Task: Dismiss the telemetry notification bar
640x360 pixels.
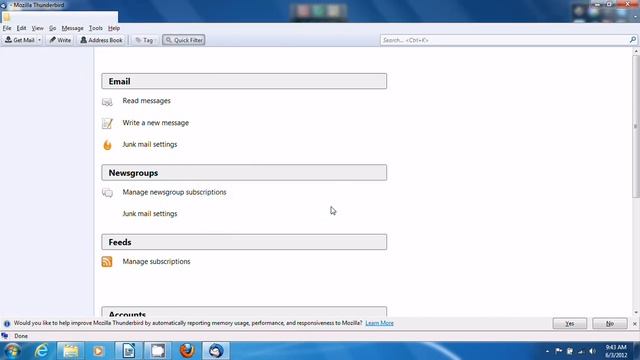Action: click(635, 324)
